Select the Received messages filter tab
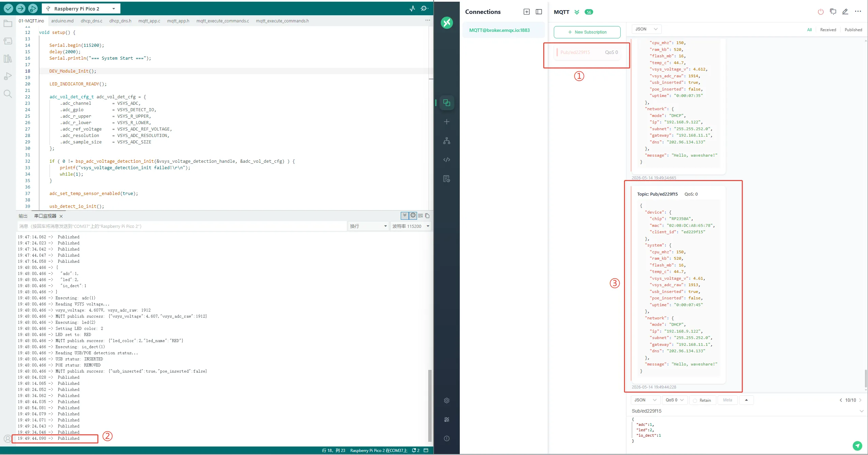This screenshot has height=455, width=868. 828,30
